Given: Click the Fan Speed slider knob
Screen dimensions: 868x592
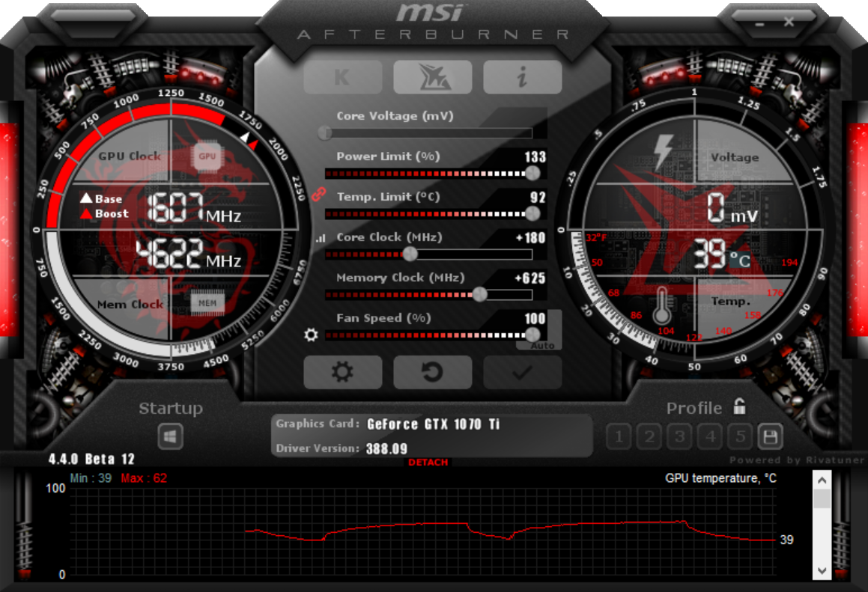Looking at the screenshot, I should (x=532, y=335).
